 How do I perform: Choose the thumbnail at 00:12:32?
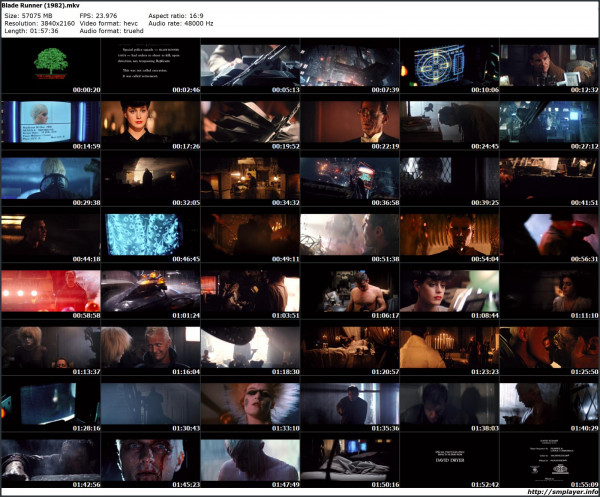549,65
